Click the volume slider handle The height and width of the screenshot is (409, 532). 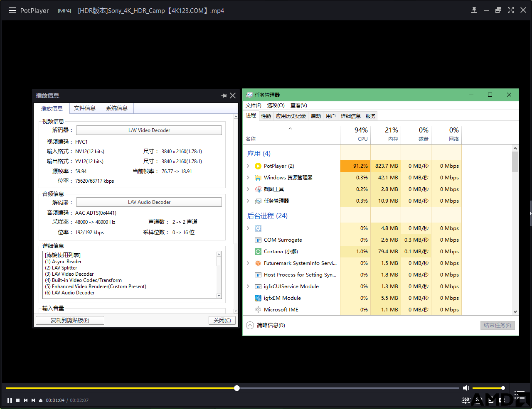pos(503,388)
